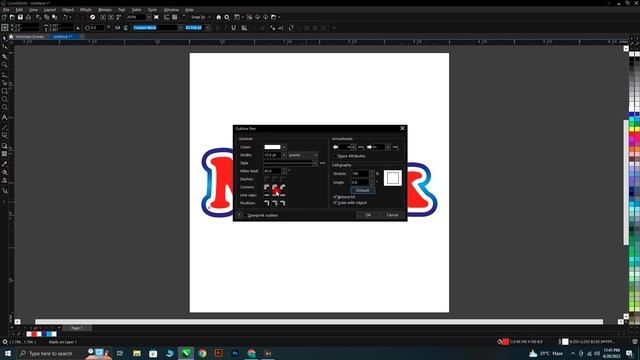640x360 pixels.
Task: Set outline position to outside icon
Action: coord(267,203)
